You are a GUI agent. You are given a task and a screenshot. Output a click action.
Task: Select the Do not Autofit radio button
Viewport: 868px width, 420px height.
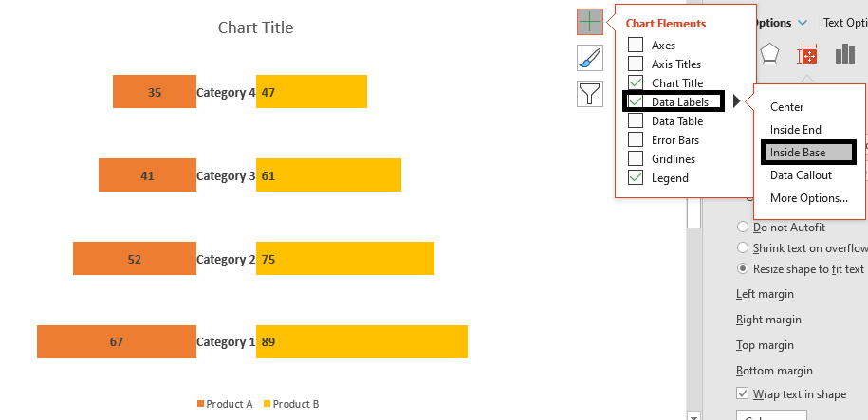click(743, 227)
